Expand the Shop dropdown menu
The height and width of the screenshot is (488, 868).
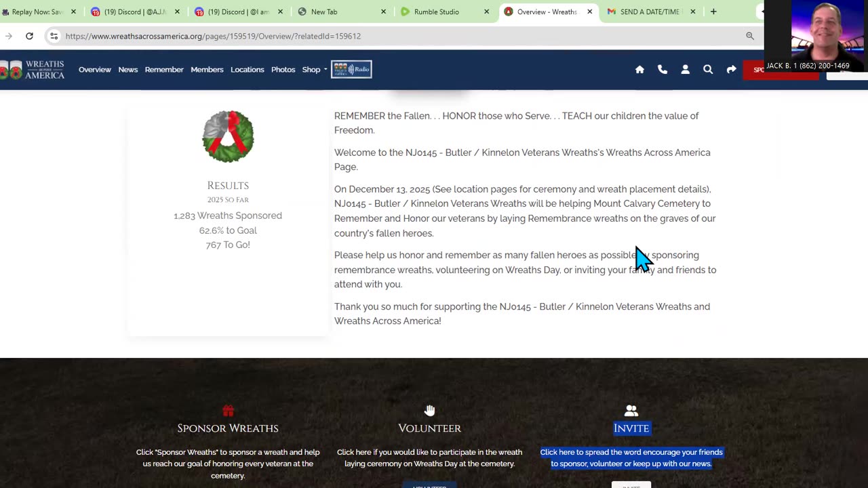pos(314,69)
